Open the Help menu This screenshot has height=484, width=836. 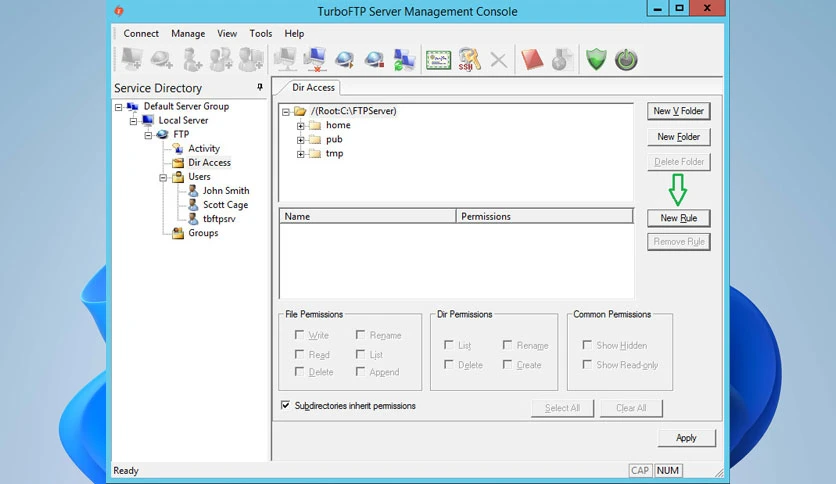[x=294, y=33]
